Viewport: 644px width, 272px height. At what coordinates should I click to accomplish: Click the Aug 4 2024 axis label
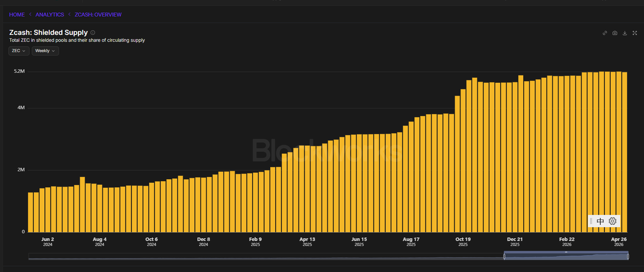coord(99,241)
